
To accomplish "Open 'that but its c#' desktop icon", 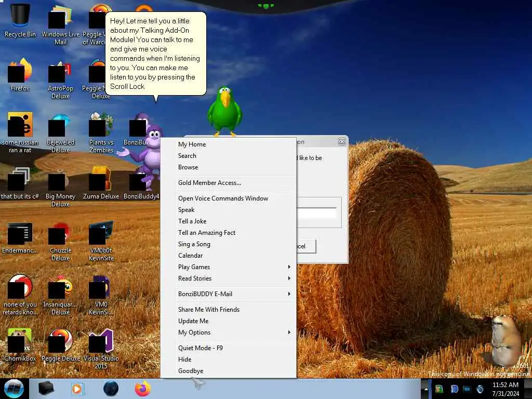I will [x=20, y=183].
